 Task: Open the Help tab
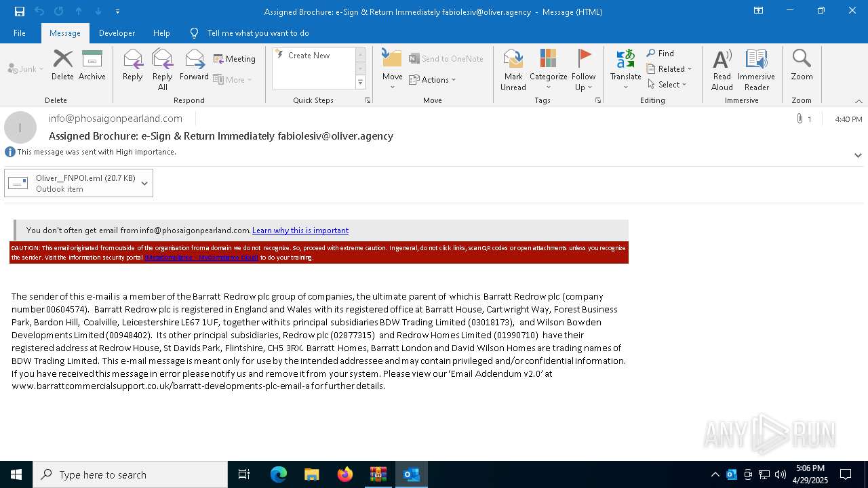(161, 33)
